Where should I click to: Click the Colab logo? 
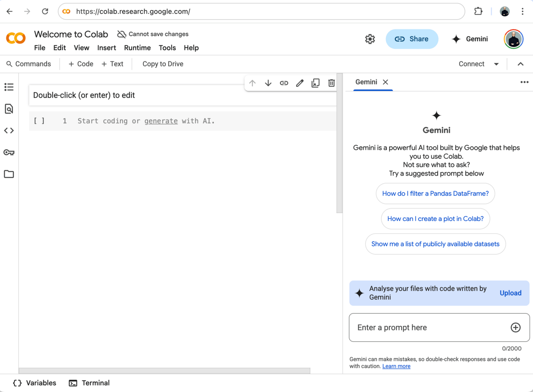[16, 38]
